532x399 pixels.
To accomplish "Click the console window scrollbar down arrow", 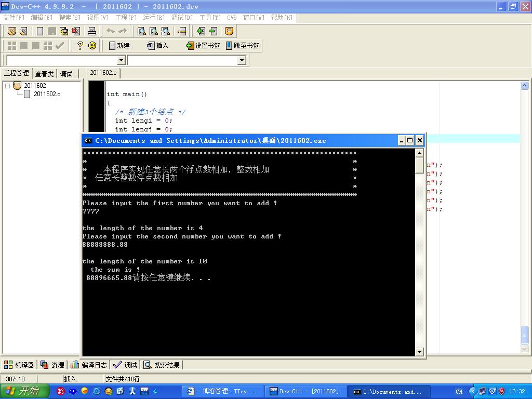I will tap(419, 352).
